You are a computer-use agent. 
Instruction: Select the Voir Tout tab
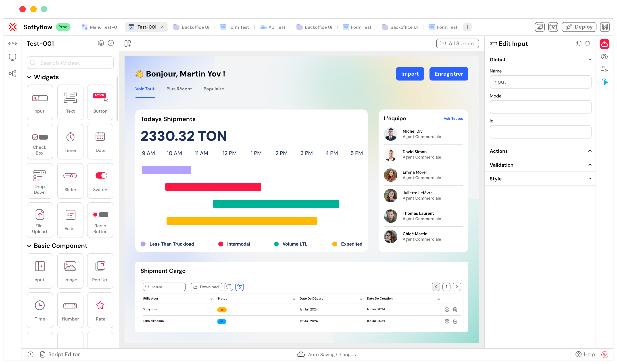[145, 88]
